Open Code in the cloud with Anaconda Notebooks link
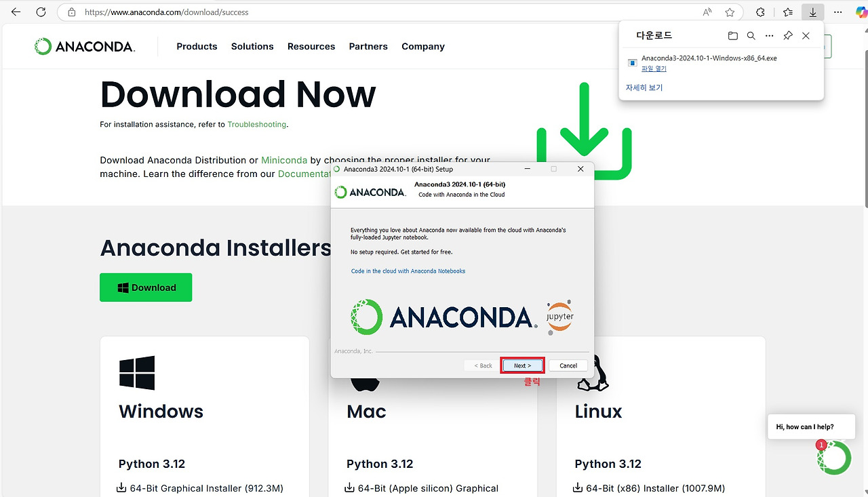The height and width of the screenshot is (497, 868). point(408,271)
